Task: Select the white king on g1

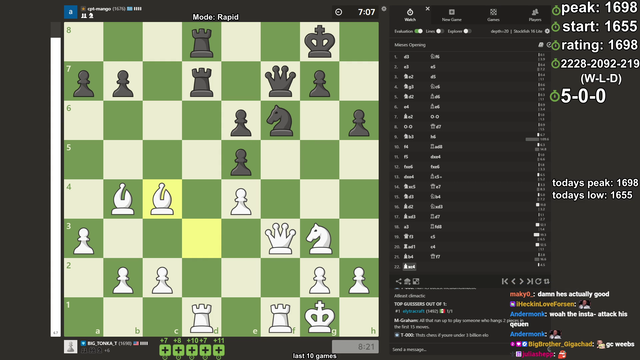Action: 319,317
